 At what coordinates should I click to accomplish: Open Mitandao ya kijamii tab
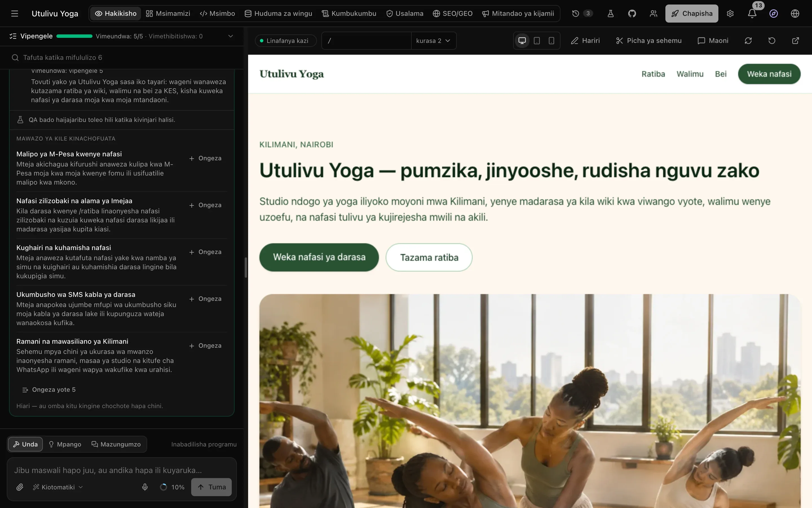click(x=518, y=14)
